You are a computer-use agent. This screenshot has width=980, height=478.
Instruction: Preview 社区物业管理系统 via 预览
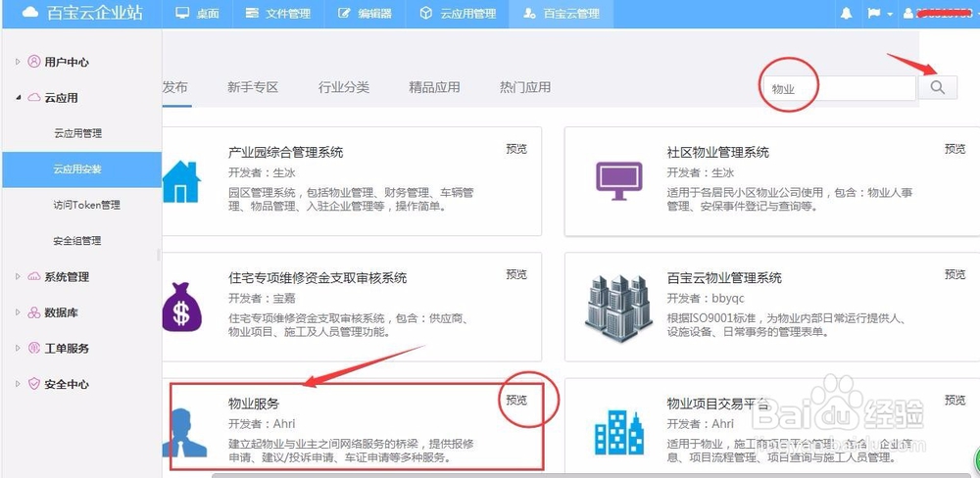click(955, 149)
